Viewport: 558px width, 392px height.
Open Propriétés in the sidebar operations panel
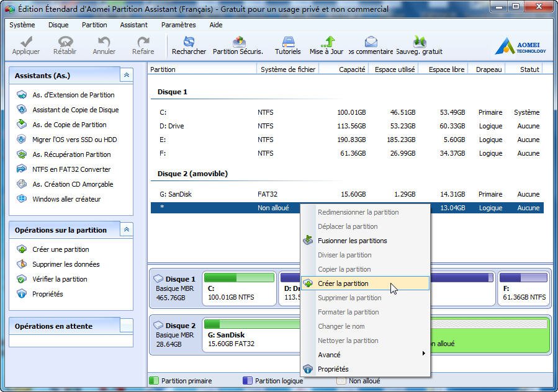coord(47,294)
